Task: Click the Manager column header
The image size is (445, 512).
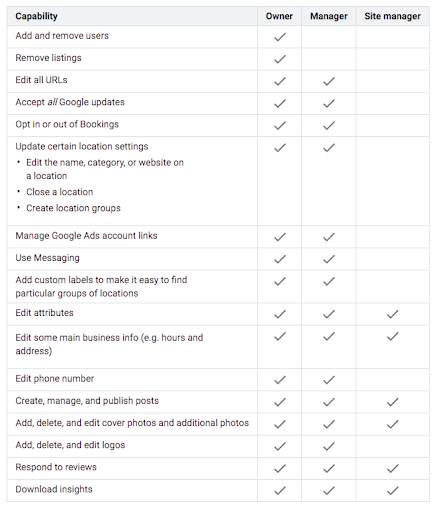Action: [x=329, y=16]
